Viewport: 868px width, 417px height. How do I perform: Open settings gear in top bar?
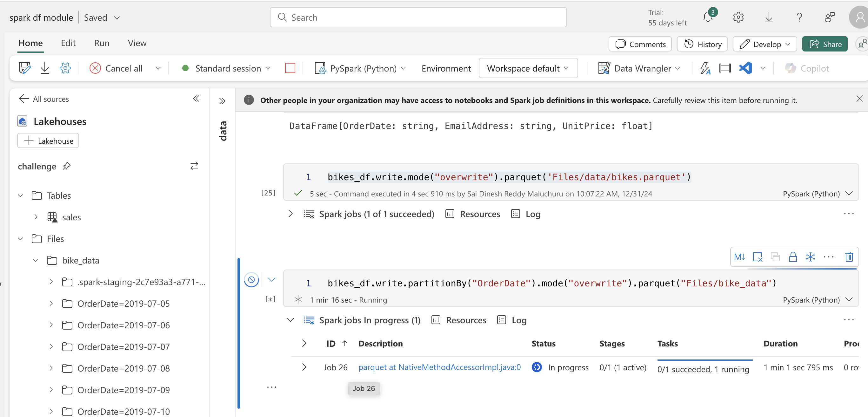(738, 17)
